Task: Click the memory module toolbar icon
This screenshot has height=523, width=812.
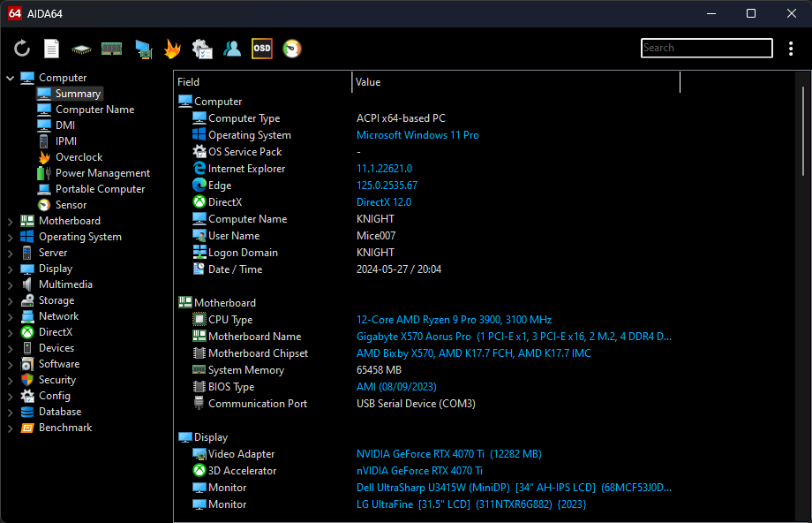Action: 111,49
